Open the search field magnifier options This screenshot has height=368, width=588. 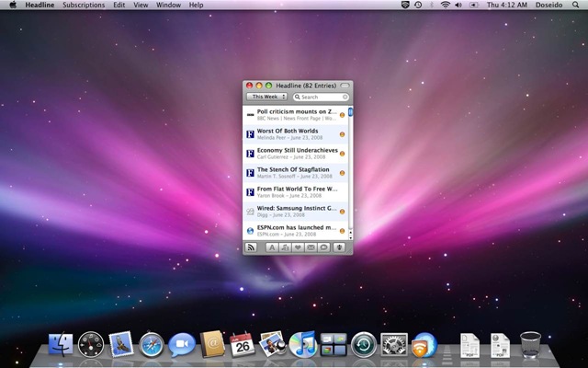pos(299,97)
